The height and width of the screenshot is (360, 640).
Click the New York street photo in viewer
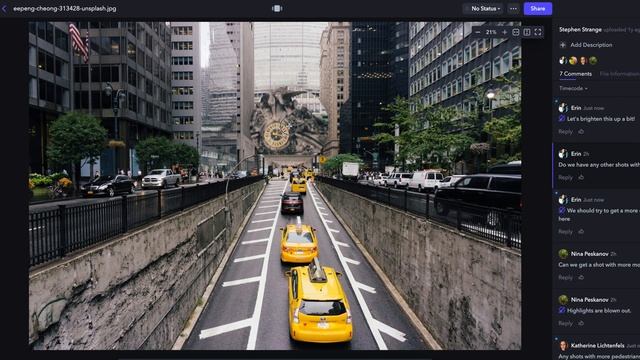(x=275, y=186)
